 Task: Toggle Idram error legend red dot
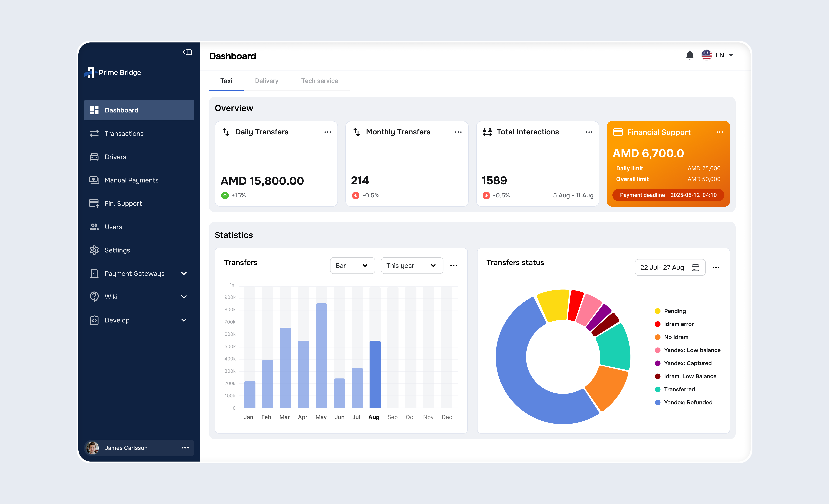tap(658, 324)
